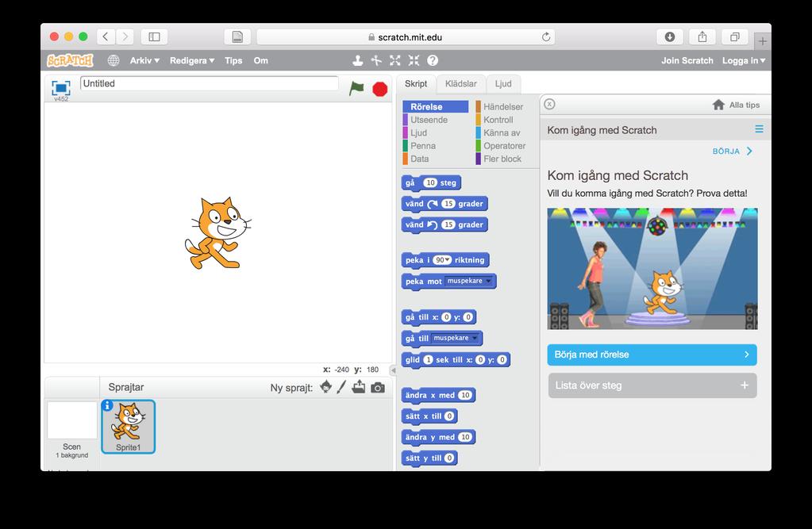Select the Operatorer block category

tap(503, 146)
